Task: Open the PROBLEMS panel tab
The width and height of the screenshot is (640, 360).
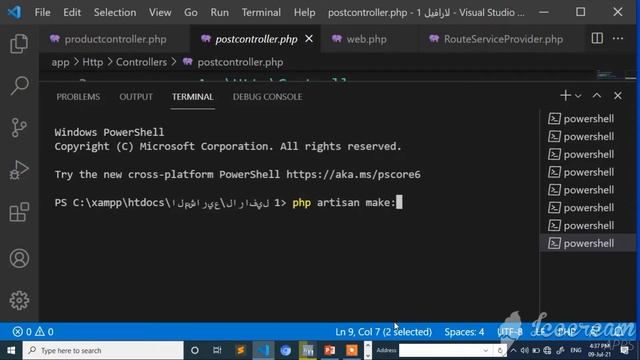Action: coord(78,97)
